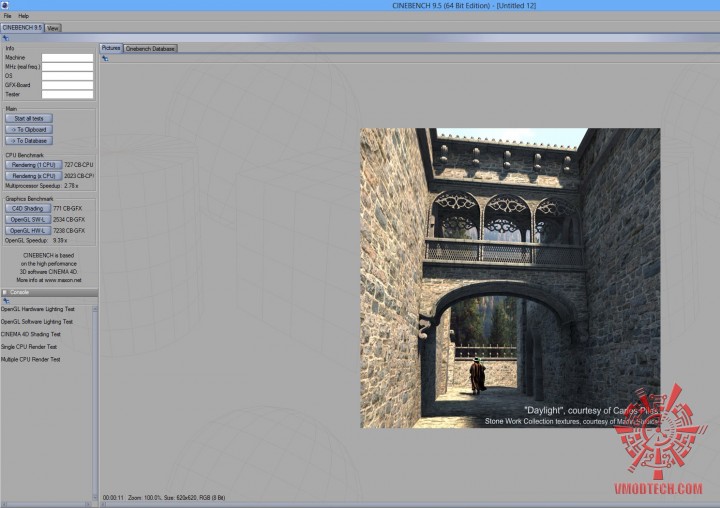The width and height of the screenshot is (720, 508).
Task: Run the Rendering (1 CPU) benchmark
Action: click(34, 164)
